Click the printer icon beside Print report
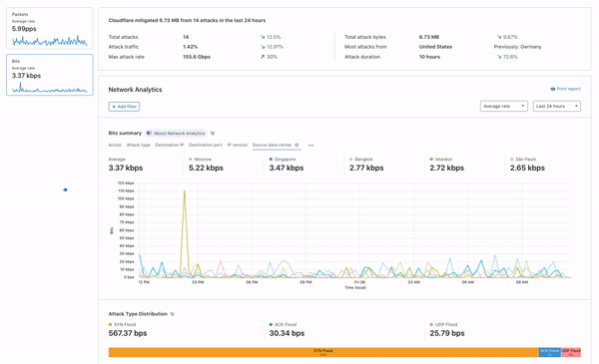The image size is (599, 364). coord(552,89)
